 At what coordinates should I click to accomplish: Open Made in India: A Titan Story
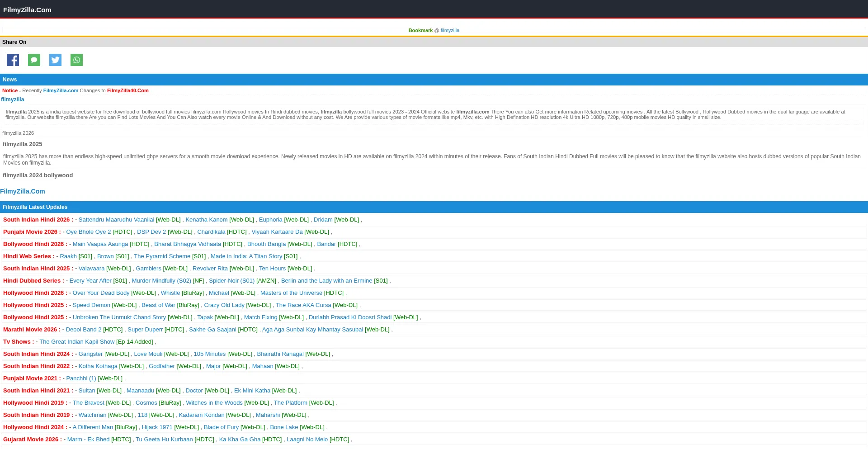[246, 256]
